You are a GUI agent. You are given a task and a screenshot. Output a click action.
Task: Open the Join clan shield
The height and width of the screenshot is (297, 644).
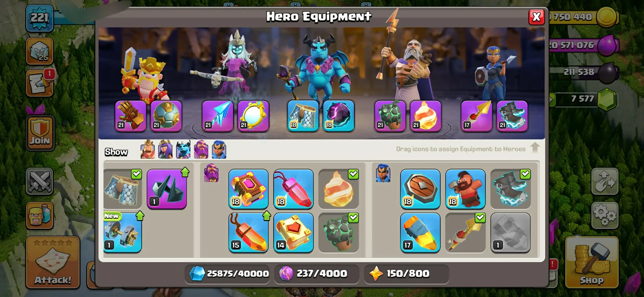click(40, 133)
